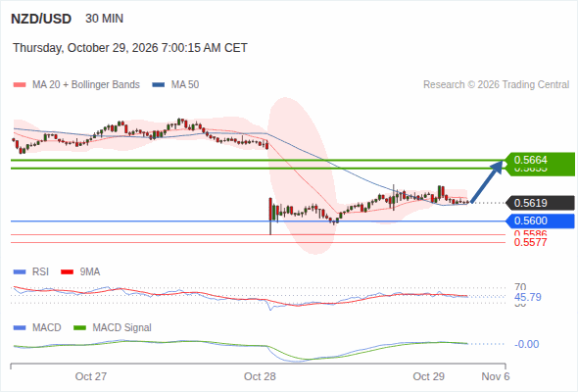The height and width of the screenshot is (392, 578).
Task: Click the NZD/USD chart title
Action: pyautogui.click(x=41, y=19)
